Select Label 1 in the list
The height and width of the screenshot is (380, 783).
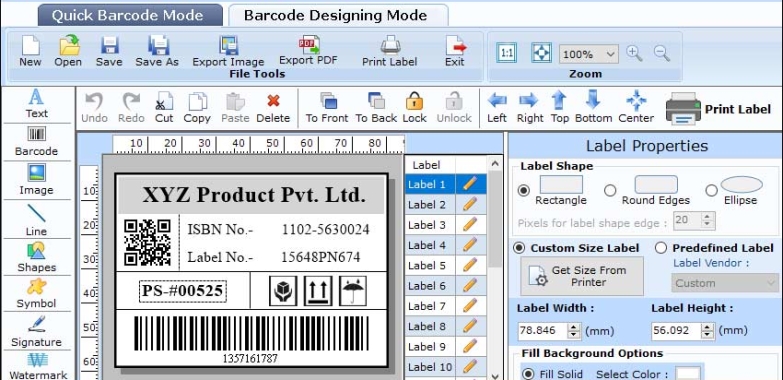click(430, 184)
